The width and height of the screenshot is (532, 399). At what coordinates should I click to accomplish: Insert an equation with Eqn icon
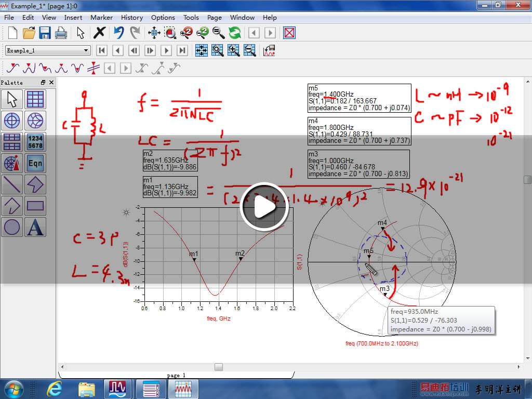click(x=35, y=163)
